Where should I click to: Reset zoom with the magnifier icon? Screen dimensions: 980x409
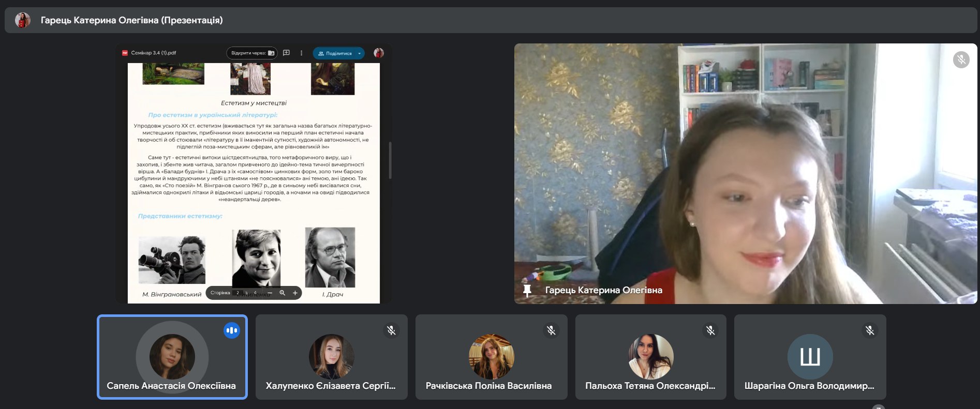282,293
